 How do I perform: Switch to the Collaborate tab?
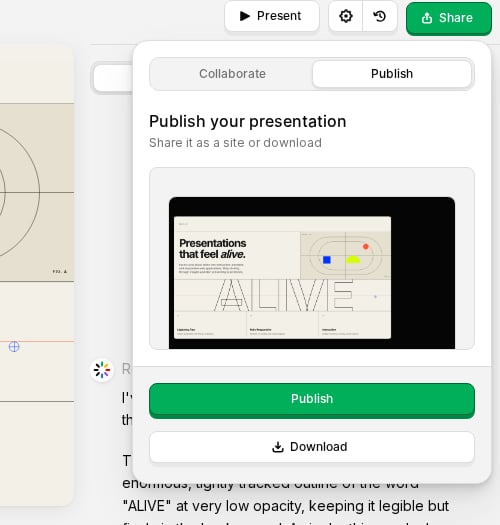coord(232,74)
